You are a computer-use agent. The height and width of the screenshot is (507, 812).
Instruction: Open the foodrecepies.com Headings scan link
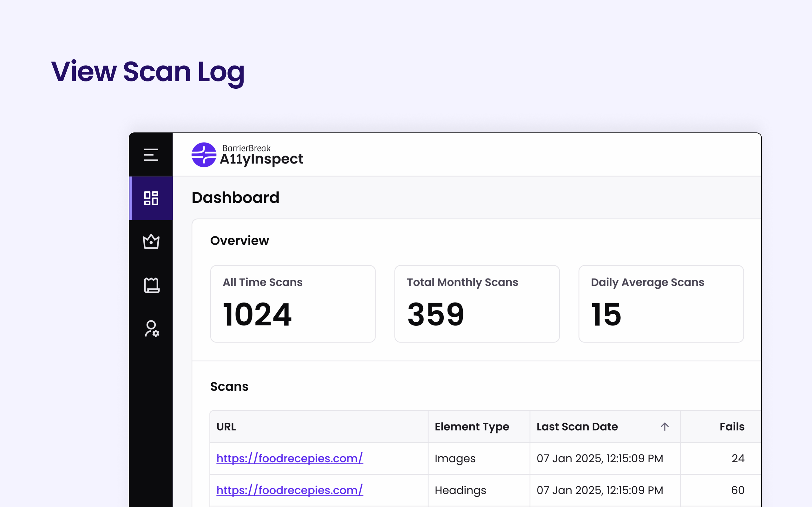pos(289,490)
